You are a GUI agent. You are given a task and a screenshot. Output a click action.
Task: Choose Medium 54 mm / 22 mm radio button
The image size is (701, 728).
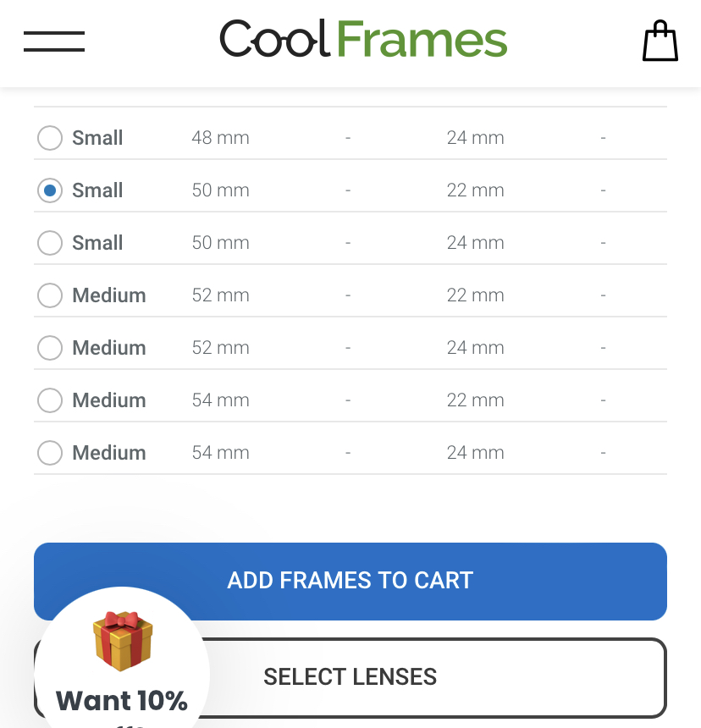[x=50, y=400]
